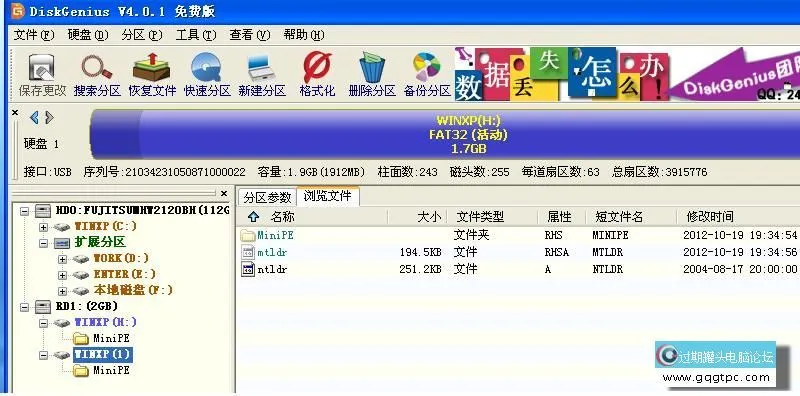
Task: Switch to 分区参数 tab
Action: tap(267, 197)
